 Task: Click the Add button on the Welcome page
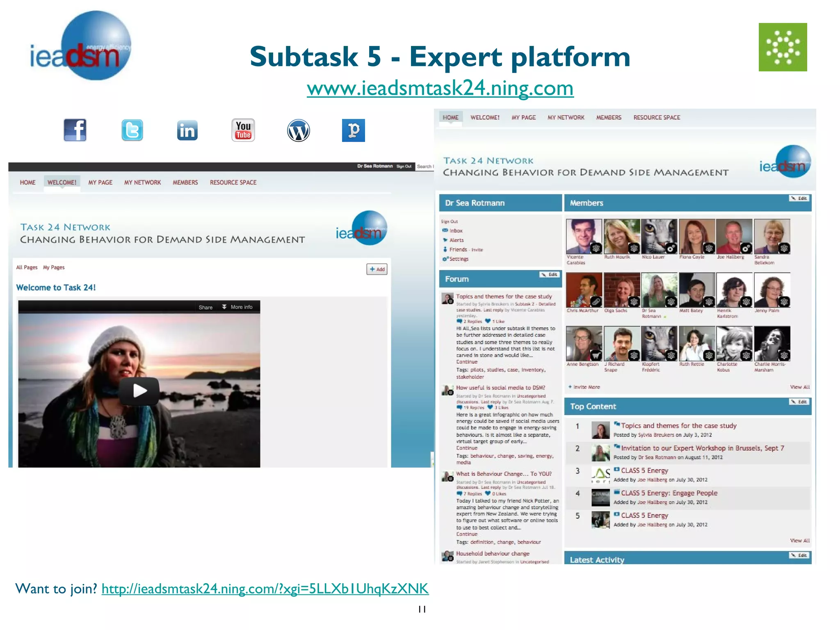(x=377, y=269)
